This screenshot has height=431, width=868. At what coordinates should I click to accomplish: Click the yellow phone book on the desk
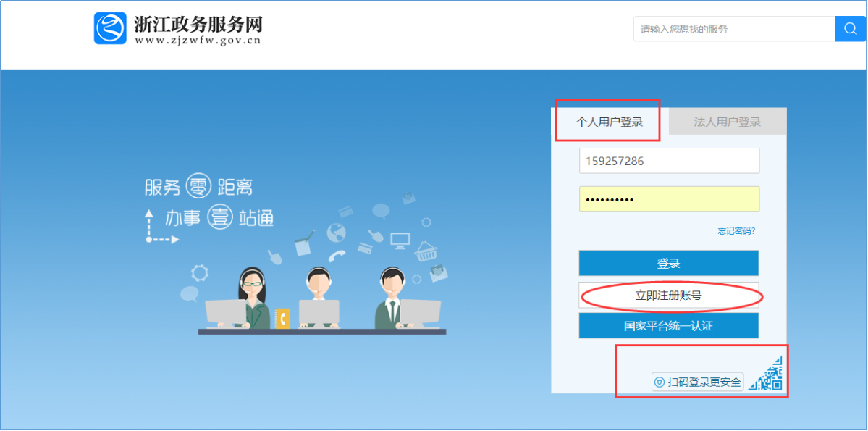point(282,318)
